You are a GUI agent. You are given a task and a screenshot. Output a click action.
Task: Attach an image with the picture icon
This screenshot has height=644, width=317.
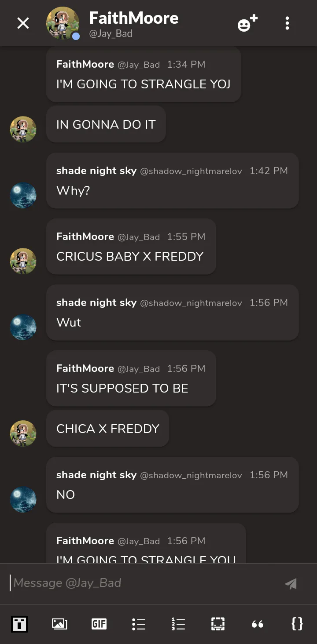point(59,624)
